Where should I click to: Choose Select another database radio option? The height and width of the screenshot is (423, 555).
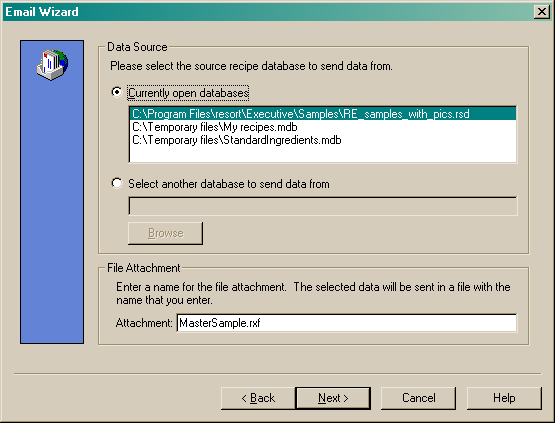tap(116, 183)
